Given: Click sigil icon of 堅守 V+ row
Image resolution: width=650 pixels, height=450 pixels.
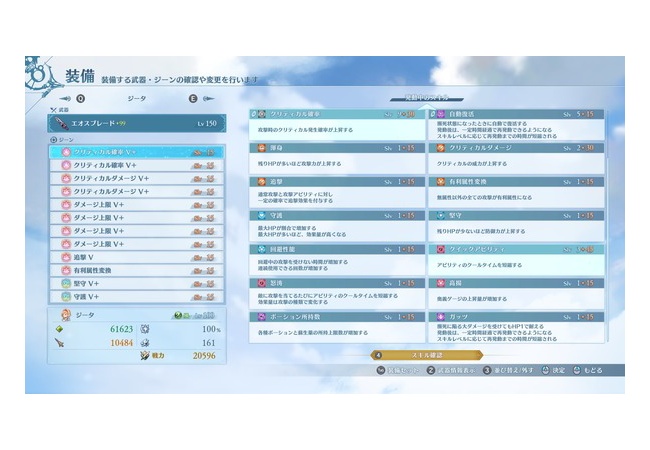Looking at the screenshot, I should click(x=66, y=284).
